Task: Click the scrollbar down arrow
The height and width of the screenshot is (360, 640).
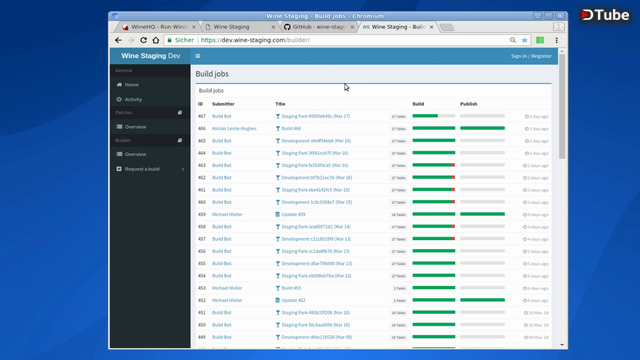Action: (562, 345)
